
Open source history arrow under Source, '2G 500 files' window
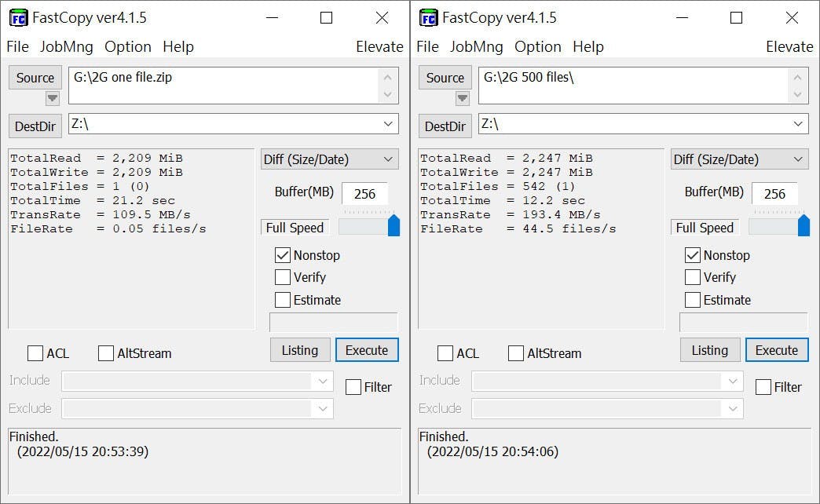463,98
